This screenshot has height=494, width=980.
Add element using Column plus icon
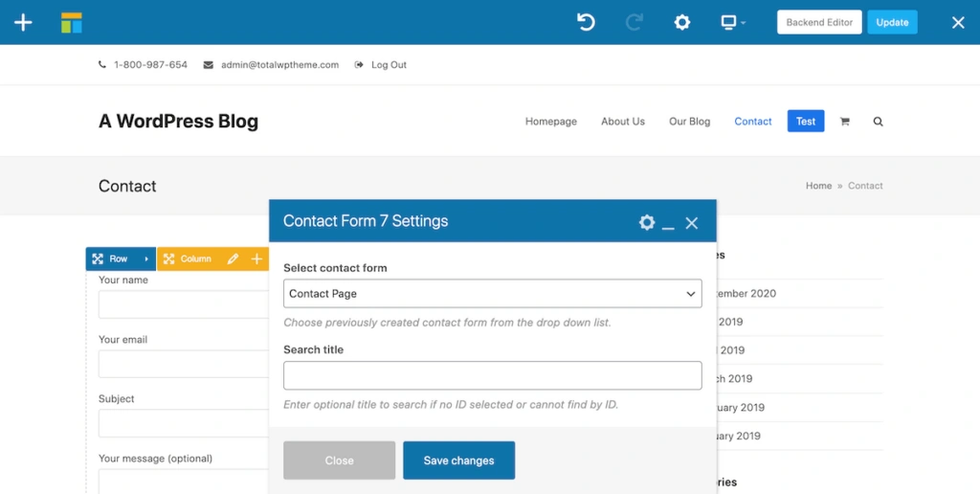click(256, 258)
